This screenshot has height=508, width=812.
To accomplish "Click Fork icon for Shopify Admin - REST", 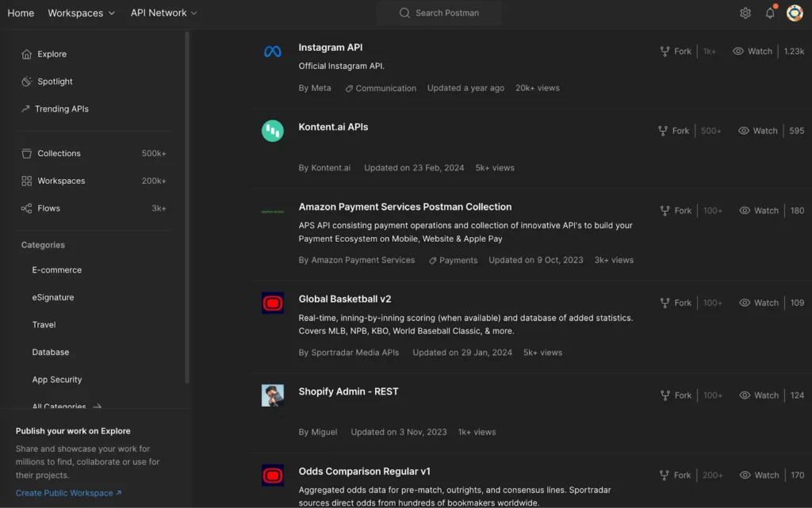I will point(665,395).
